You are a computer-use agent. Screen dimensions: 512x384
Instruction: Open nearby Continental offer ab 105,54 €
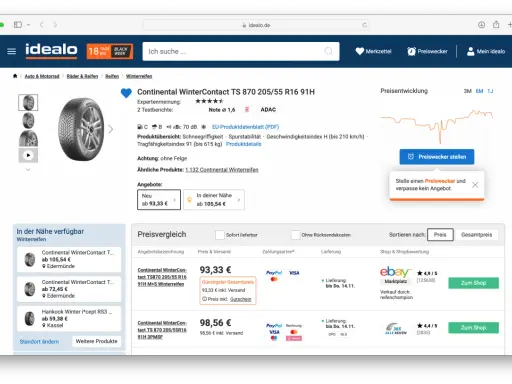click(69, 259)
